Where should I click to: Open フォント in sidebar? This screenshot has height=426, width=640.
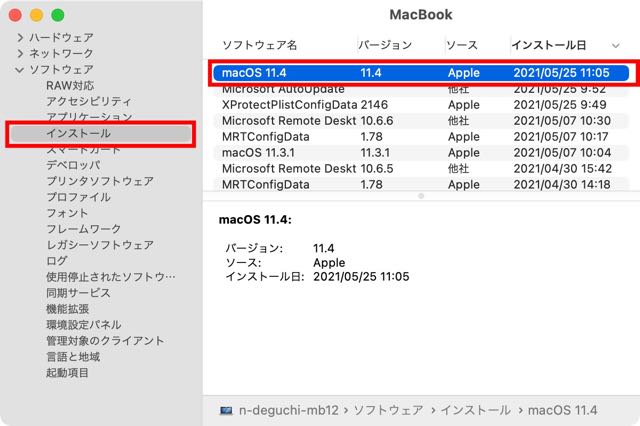point(67,213)
